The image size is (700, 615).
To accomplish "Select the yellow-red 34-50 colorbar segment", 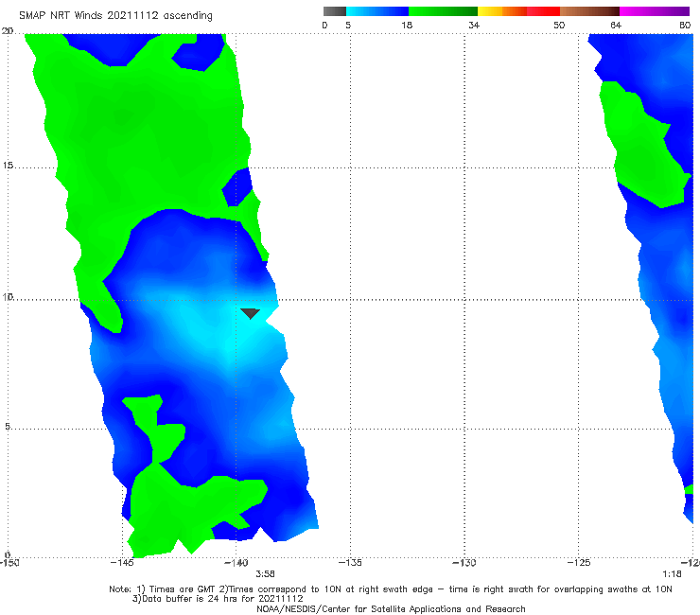I will [518, 11].
